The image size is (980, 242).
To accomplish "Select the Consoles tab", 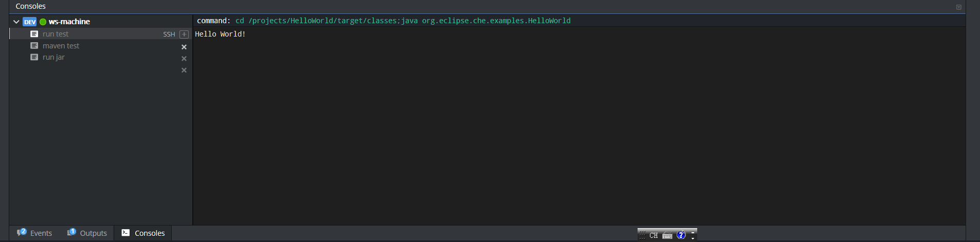I will 143,233.
